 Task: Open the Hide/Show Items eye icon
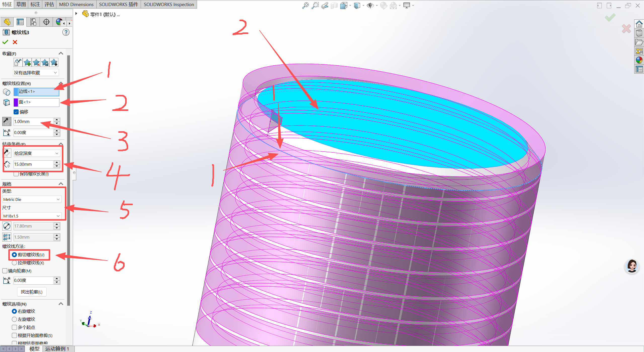(x=370, y=5)
